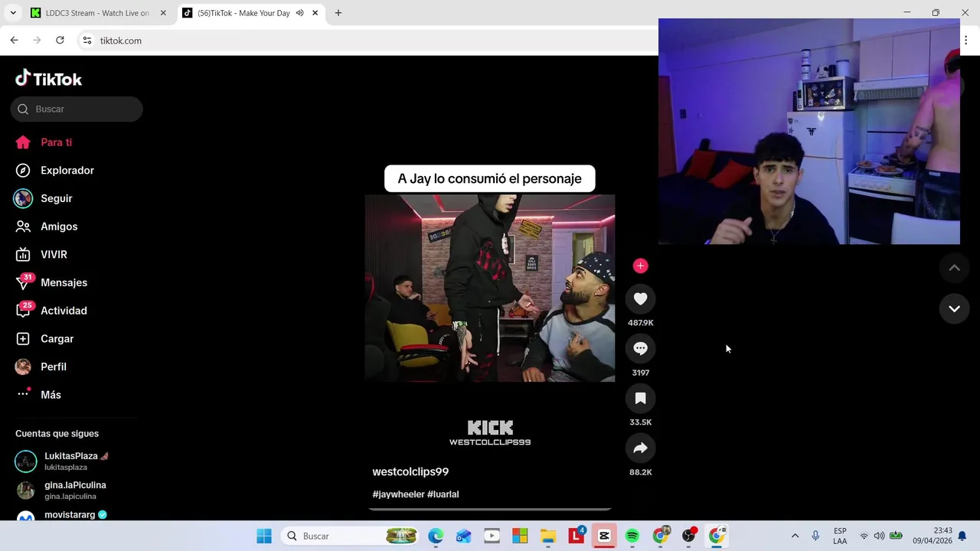
Task: Click the webcam overlay video
Action: click(x=809, y=132)
